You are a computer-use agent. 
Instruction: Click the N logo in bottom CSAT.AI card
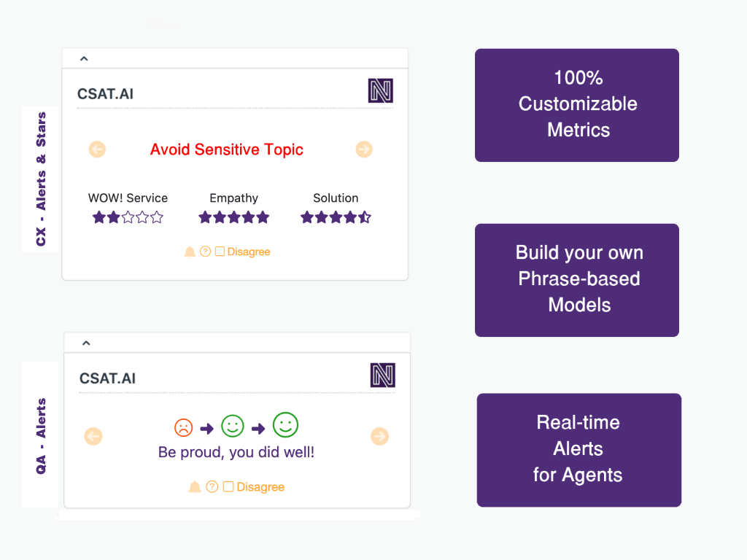coord(382,376)
